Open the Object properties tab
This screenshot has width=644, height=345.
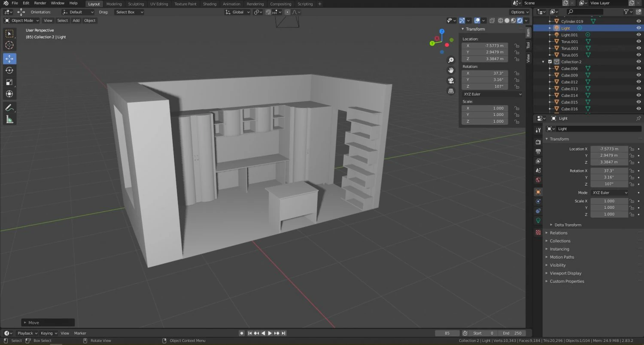click(538, 192)
